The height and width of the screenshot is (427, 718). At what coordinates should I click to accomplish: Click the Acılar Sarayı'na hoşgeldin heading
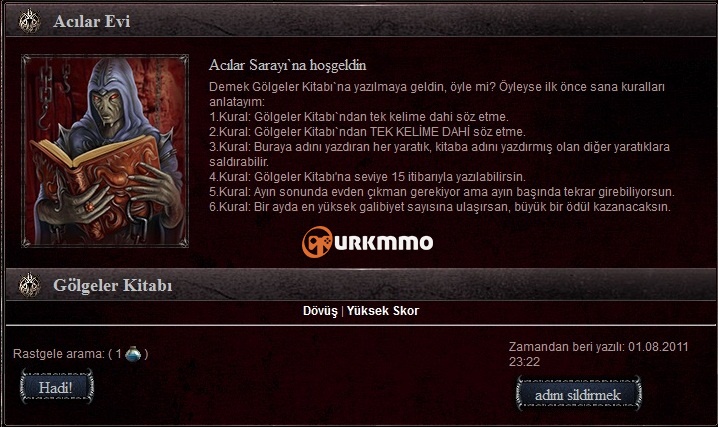pos(288,65)
